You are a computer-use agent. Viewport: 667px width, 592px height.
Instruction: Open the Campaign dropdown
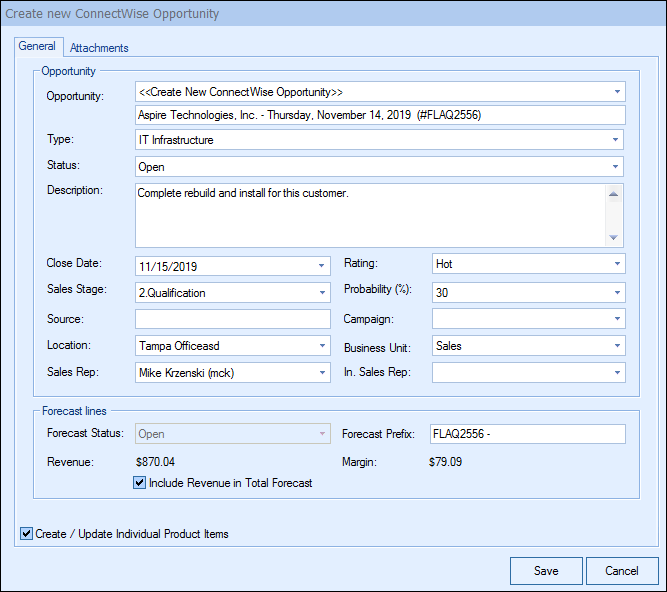(x=617, y=319)
